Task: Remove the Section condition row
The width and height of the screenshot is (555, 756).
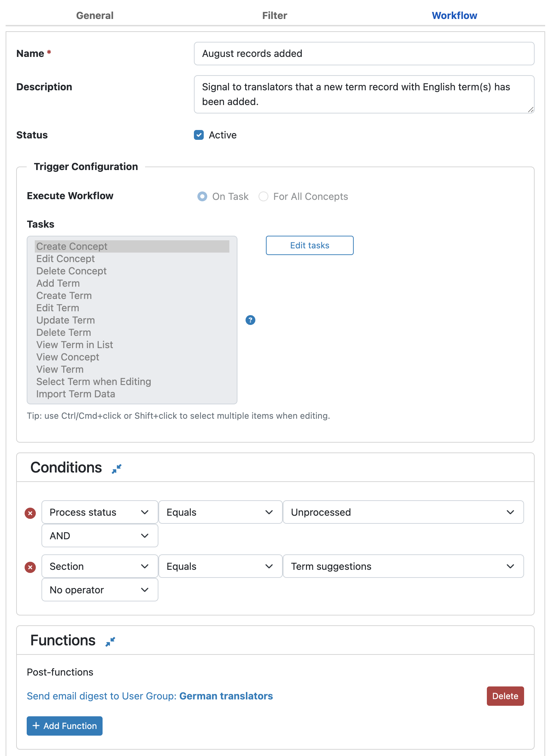Action: coord(30,567)
